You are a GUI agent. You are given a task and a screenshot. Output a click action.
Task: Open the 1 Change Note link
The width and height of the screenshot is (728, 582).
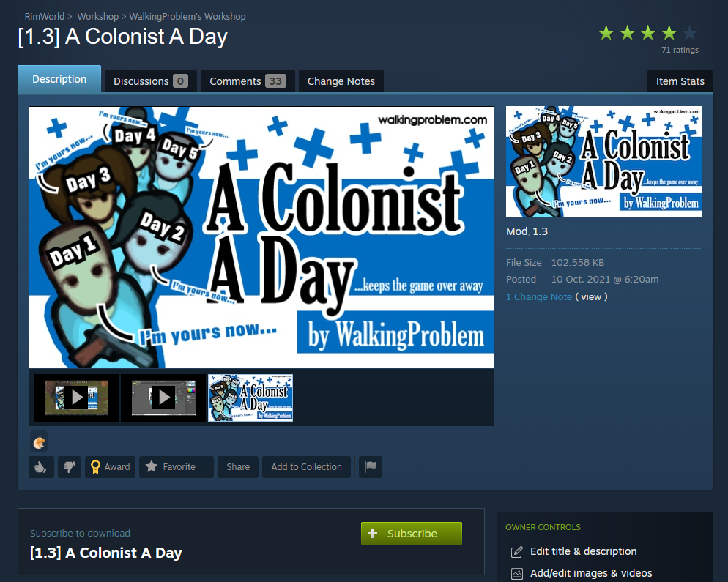[x=538, y=297]
